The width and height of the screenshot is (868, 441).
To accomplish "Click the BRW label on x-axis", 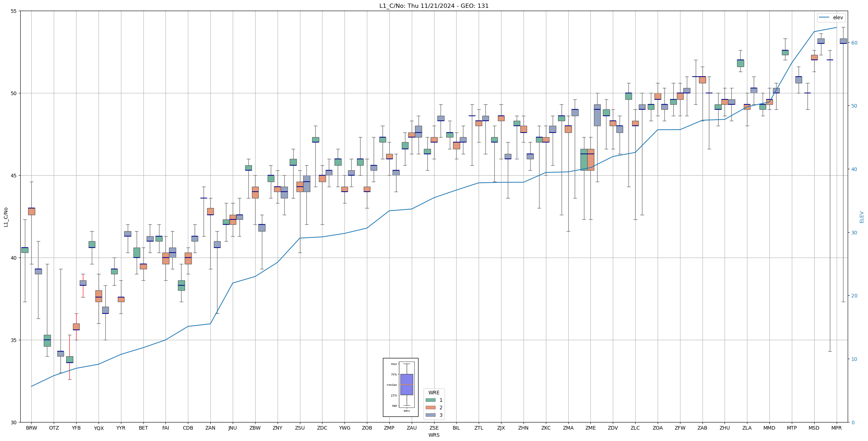I will coord(31,428).
